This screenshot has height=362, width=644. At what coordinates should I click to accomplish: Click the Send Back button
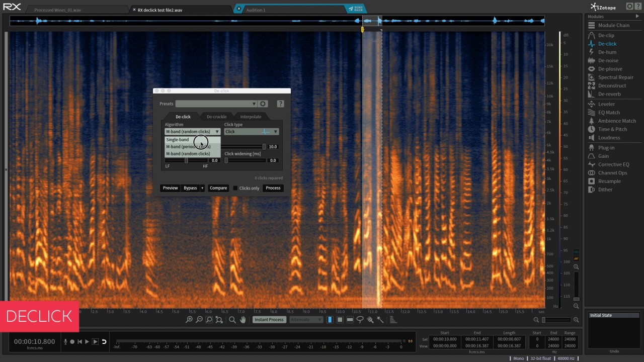(356, 9)
